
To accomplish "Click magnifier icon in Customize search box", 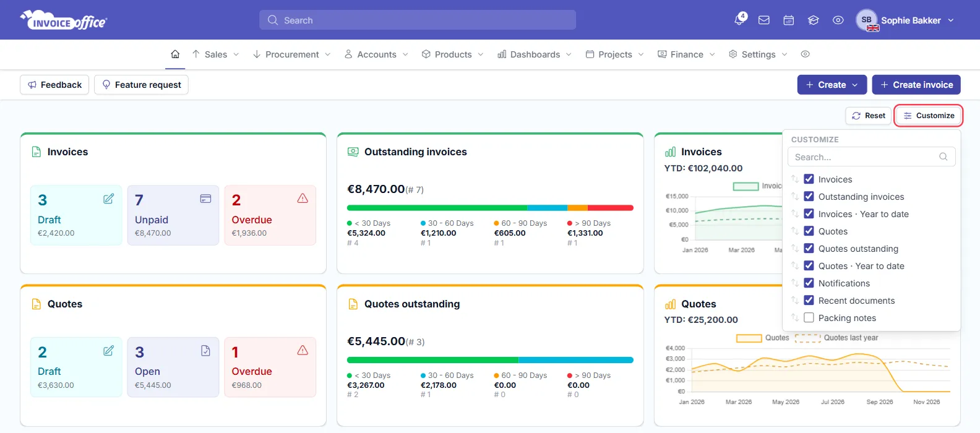I will click(943, 157).
